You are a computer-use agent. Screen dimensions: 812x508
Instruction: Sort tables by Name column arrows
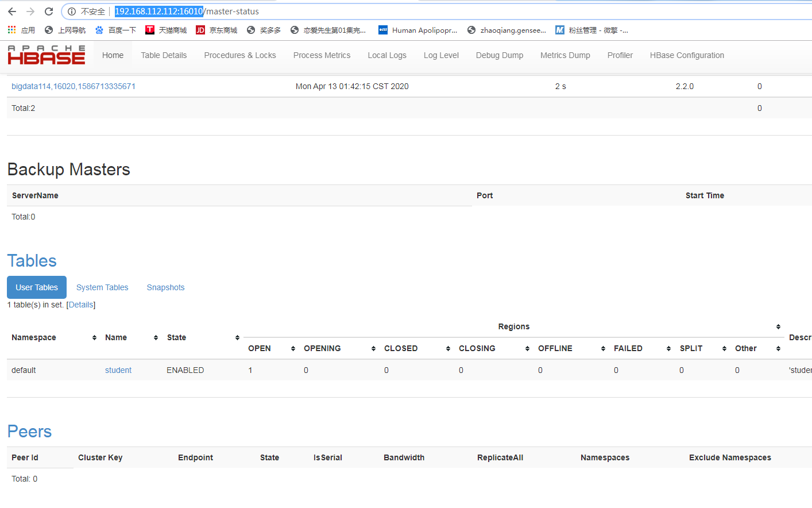pos(156,338)
